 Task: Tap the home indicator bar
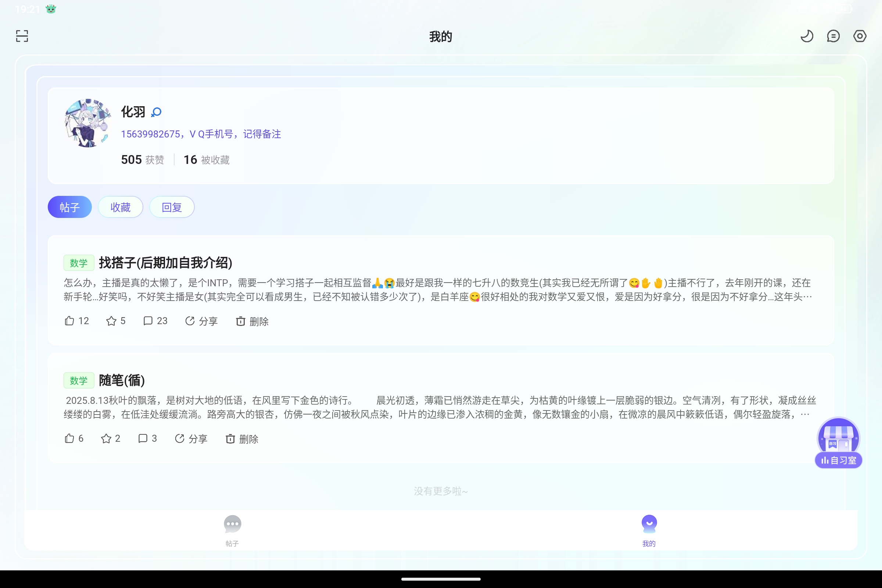pos(441,579)
